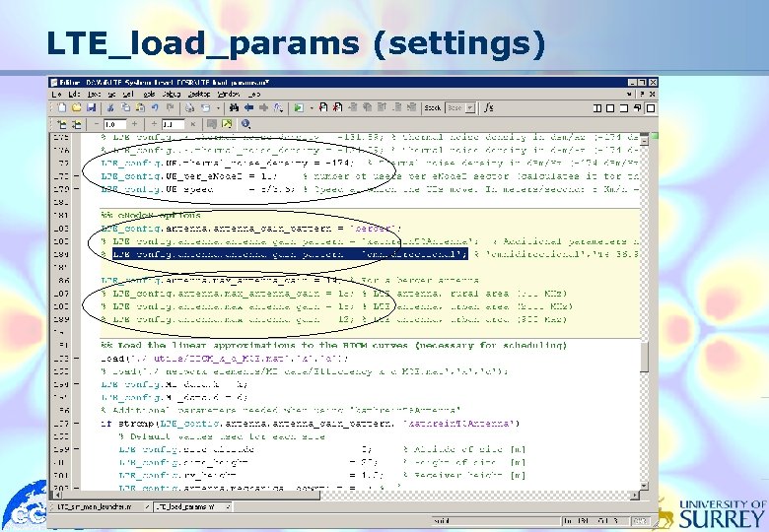Open function browser via fx icon
769x532 pixels.
click(488, 108)
